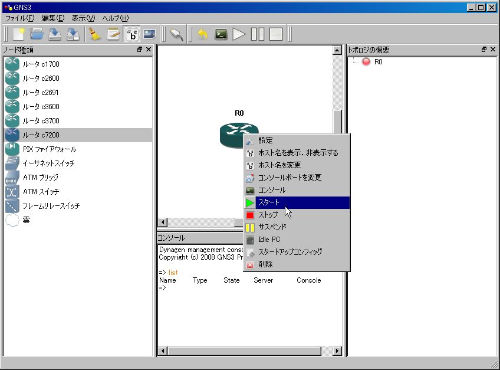The height and width of the screenshot is (370, 500).
Task: Choose 設定 (configure) in context menu
Action: [297, 140]
